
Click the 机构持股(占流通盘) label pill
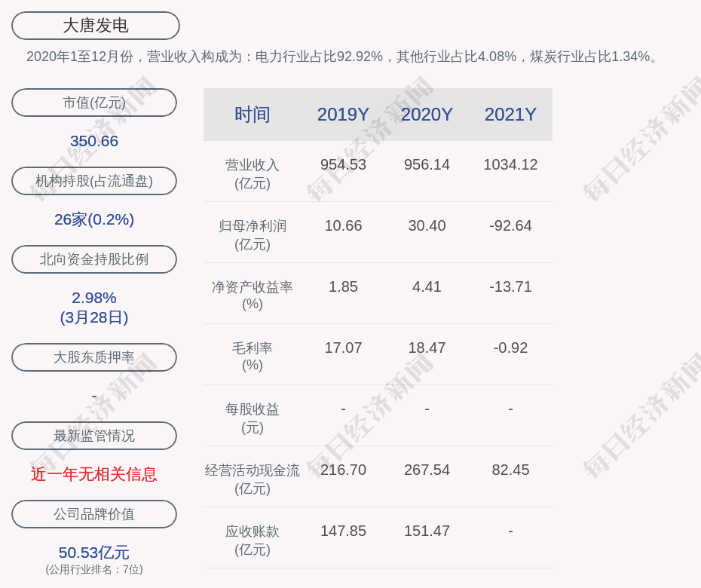(x=94, y=181)
